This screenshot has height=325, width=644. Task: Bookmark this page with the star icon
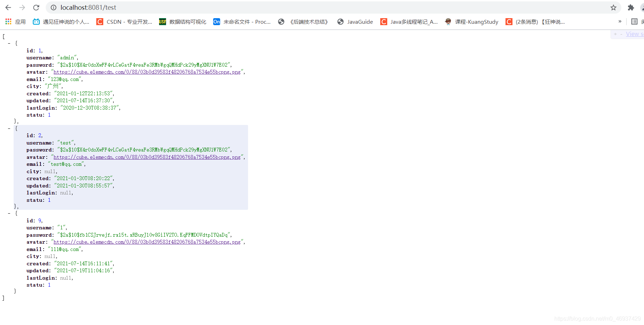pyautogui.click(x=613, y=7)
